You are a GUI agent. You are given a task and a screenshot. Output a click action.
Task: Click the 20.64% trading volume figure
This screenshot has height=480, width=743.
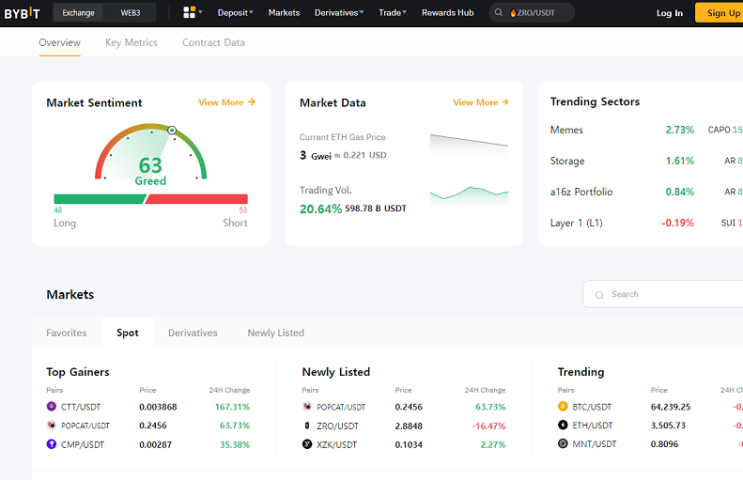[x=320, y=208]
